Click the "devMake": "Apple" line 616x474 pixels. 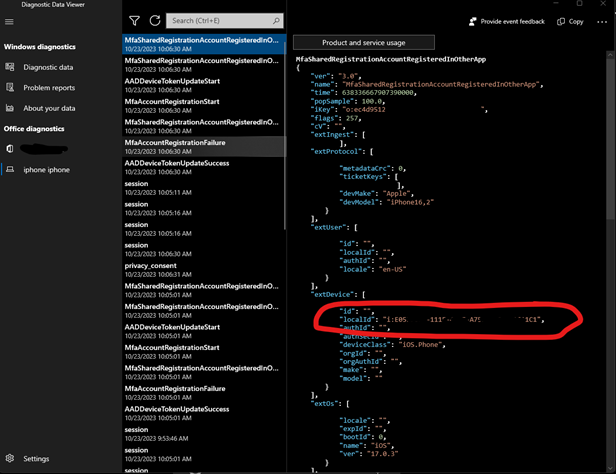tap(376, 193)
